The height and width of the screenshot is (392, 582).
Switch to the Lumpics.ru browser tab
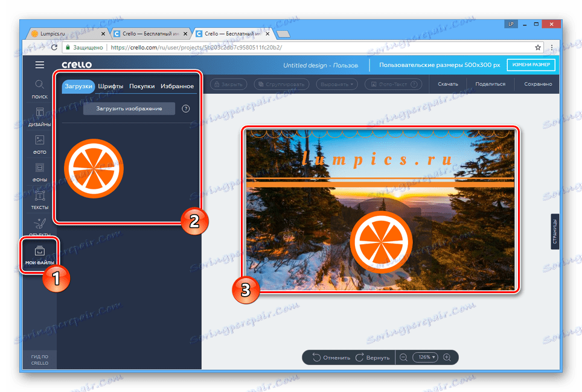tap(67, 34)
